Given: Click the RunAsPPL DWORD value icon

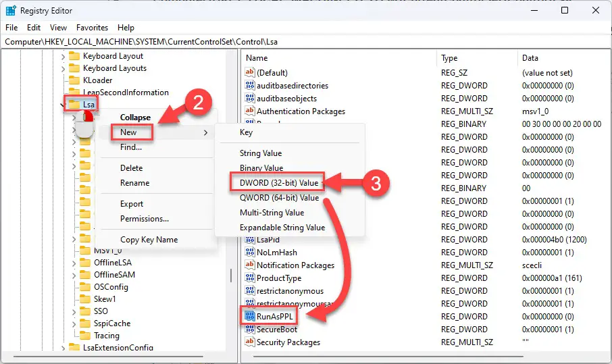Looking at the screenshot, I should [x=250, y=316].
